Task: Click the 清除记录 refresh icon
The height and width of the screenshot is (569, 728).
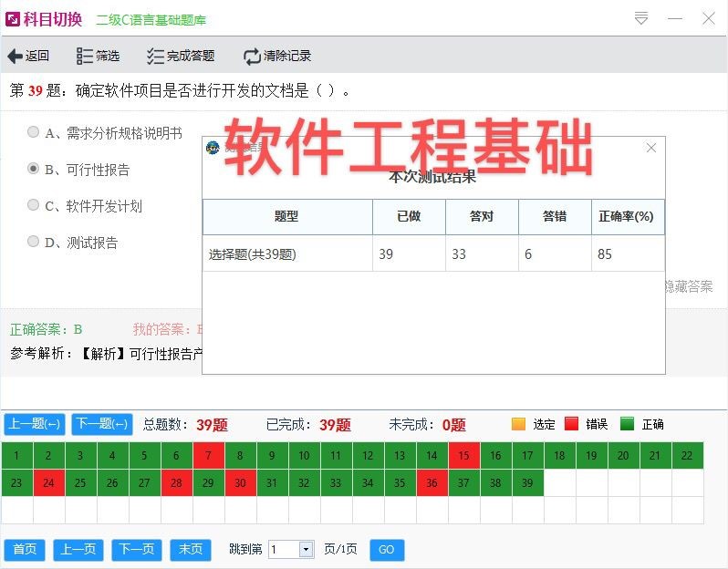Action: pos(252,57)
